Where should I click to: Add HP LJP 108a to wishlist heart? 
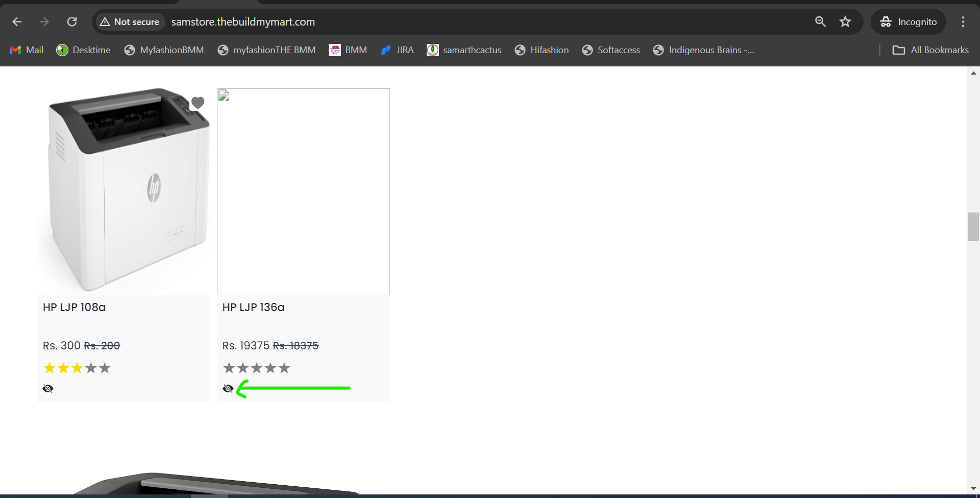point(198,103)
